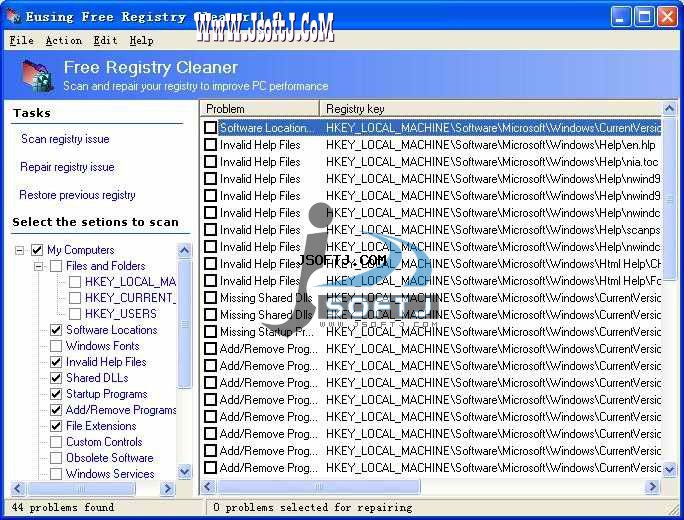Check the HKEY_LOCAL_MA checkbox in tree
This screenshot has width=684, height=520.
coord(75,282)
